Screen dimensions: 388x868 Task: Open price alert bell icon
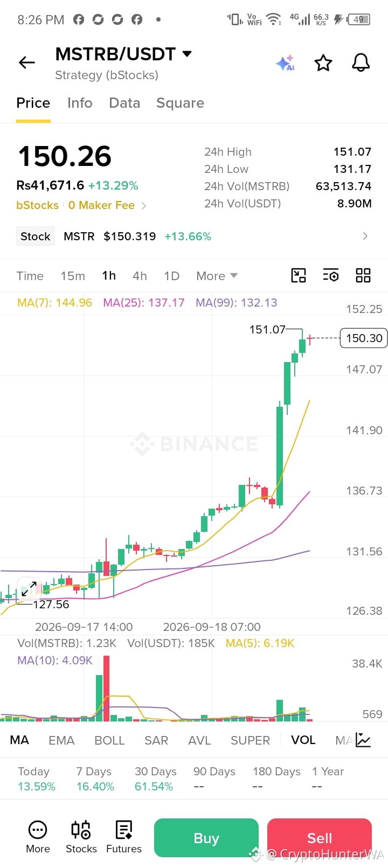361,63
